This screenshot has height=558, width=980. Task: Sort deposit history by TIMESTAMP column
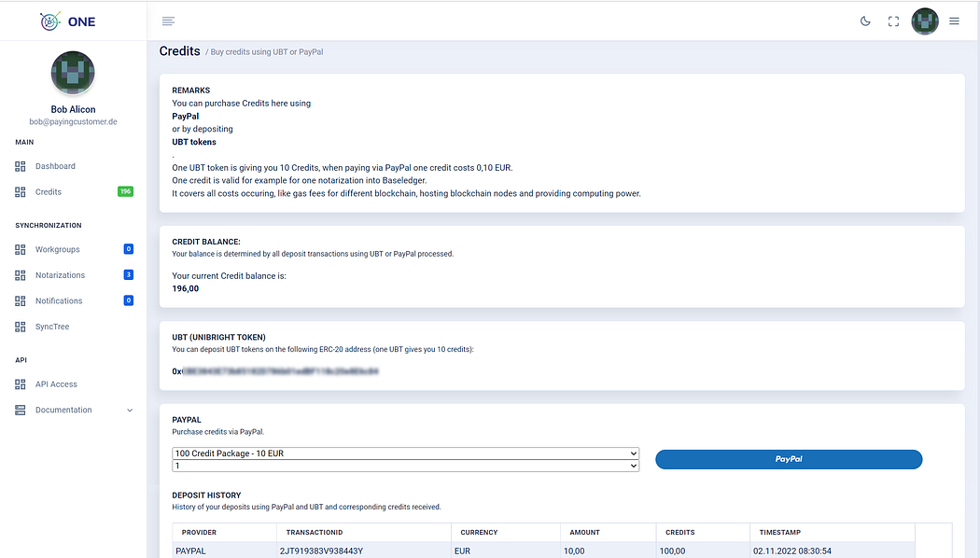(779, 533)
